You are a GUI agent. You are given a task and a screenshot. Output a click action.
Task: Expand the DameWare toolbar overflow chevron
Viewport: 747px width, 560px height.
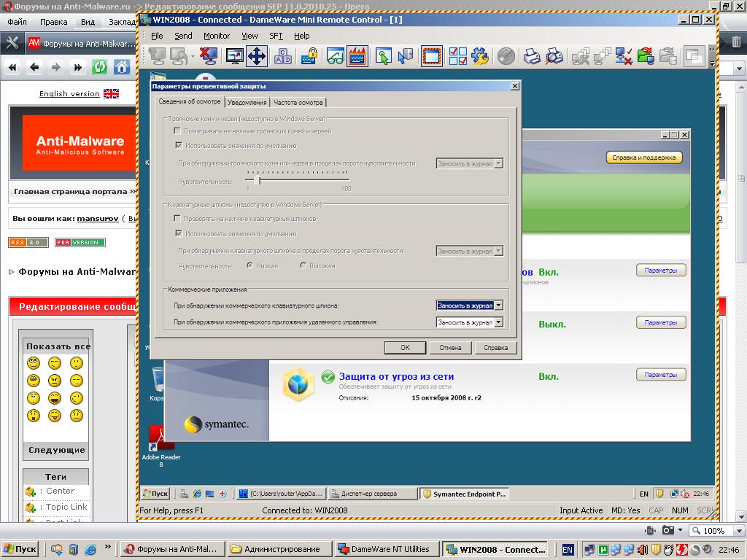712,50
